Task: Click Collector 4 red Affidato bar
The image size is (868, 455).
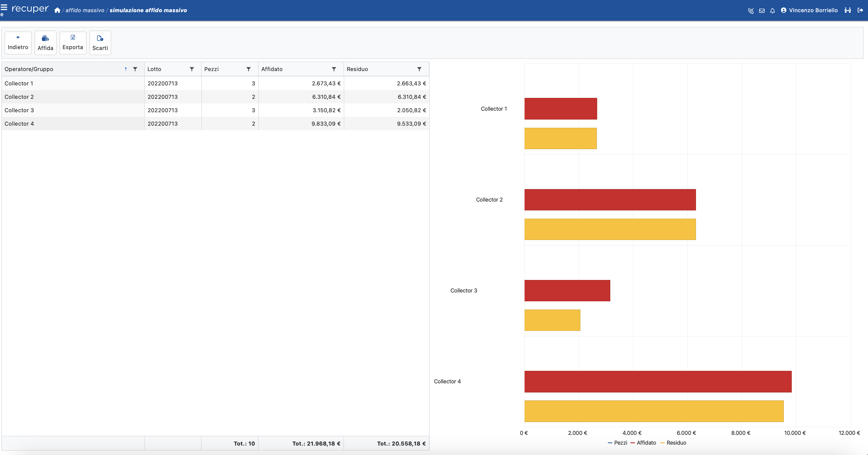Action: (658, 382)
